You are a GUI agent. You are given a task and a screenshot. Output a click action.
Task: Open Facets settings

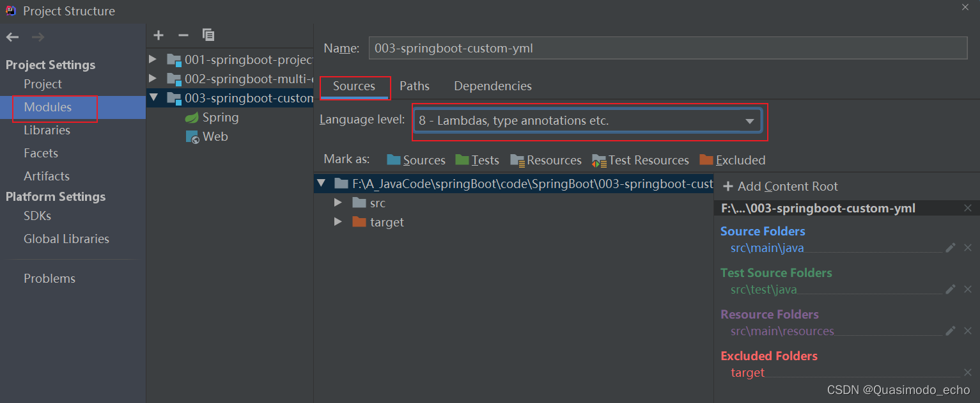tap(41, 154)
